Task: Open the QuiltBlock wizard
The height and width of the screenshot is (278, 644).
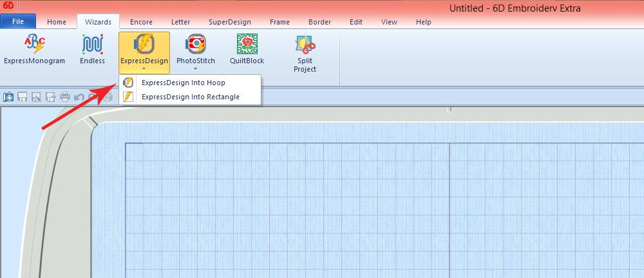Action: [x=247, y=50]
